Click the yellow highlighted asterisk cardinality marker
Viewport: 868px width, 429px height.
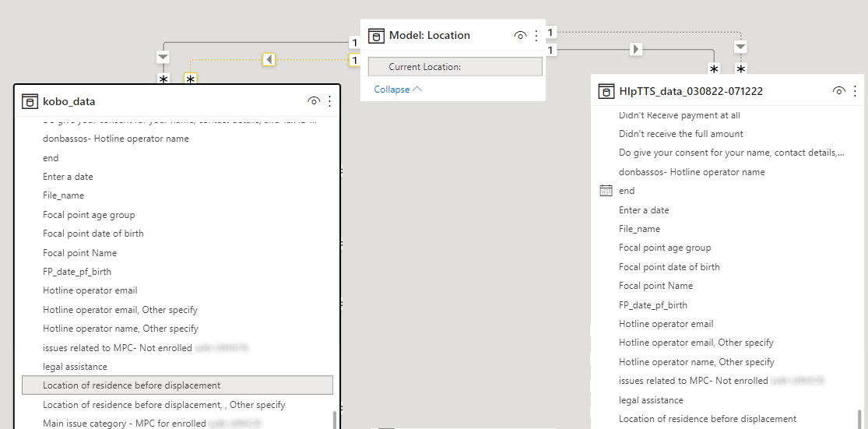point(191,79)
